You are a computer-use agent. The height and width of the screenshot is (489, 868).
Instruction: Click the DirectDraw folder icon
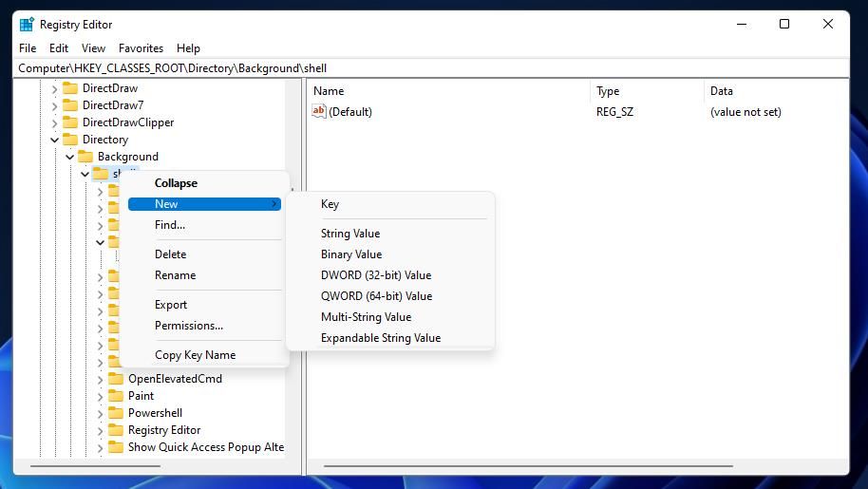point(70,88)
